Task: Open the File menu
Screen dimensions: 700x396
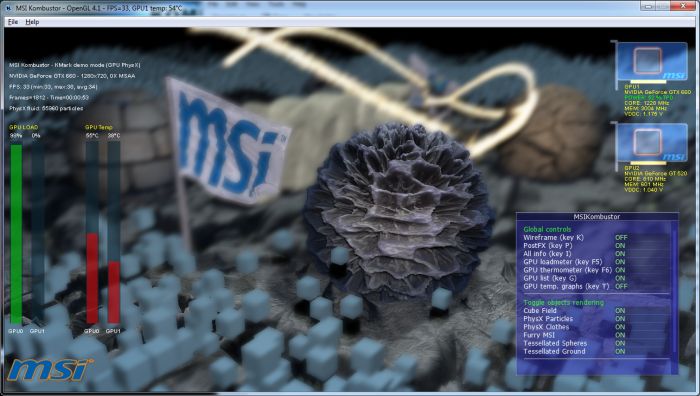Action: click(x=12, y=22)
